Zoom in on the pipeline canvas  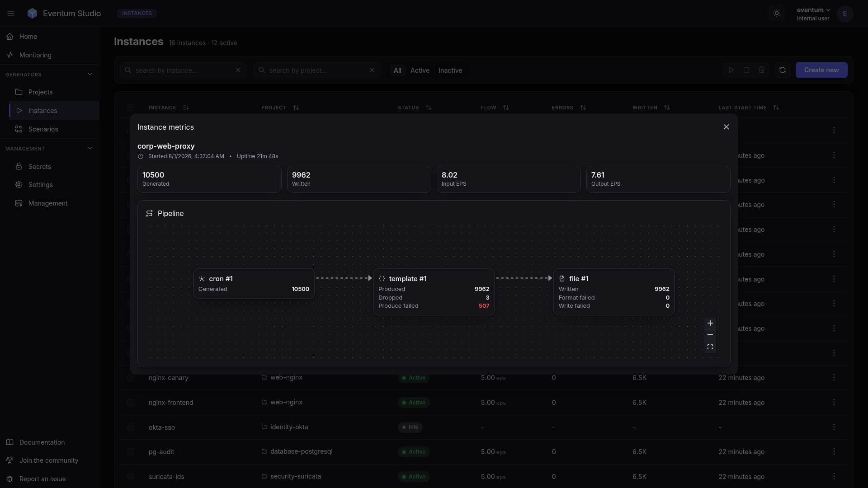pyautogui.click(x=710, y=323)
